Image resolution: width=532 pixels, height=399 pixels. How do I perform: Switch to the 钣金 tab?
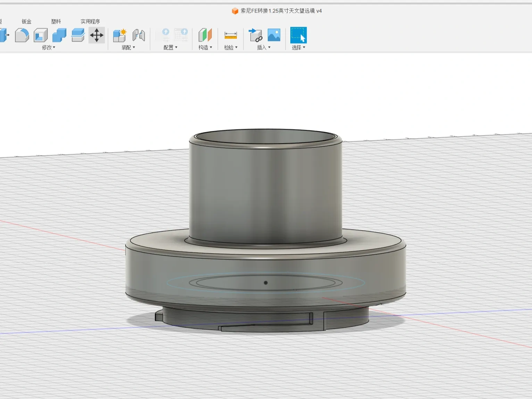(x=27, y=22)
